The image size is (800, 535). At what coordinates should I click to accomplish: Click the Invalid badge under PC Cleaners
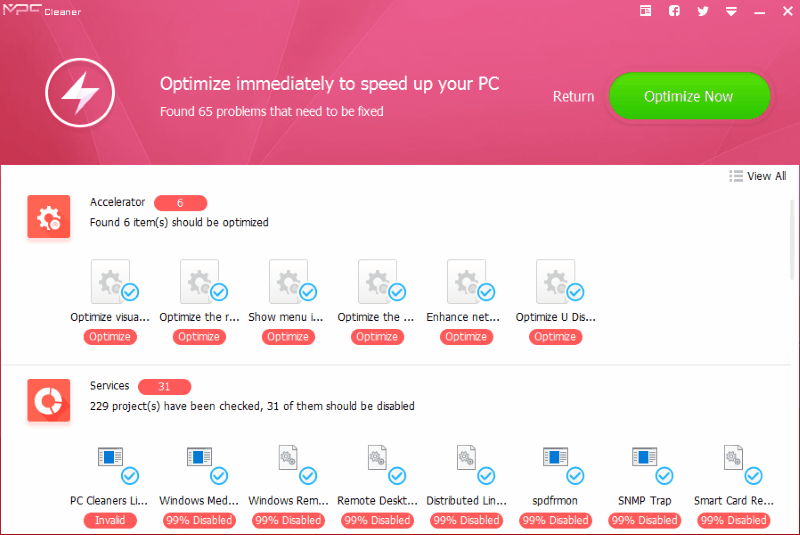(x=110, y=520)
